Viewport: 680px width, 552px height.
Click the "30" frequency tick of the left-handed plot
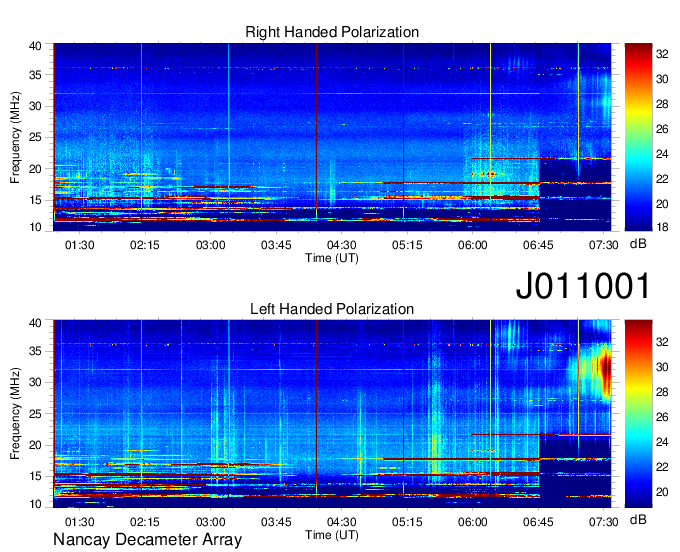pyautogui.click(x=36, y=382)
